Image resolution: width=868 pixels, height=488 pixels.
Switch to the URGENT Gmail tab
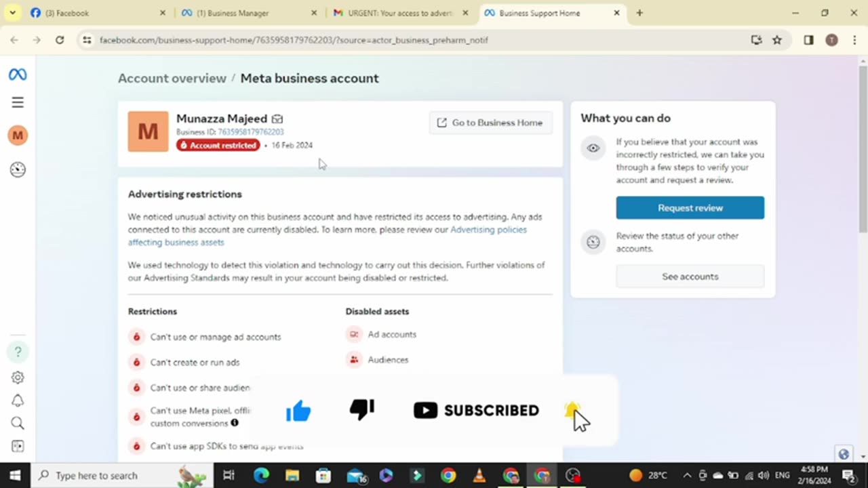(x=400, y=13)
